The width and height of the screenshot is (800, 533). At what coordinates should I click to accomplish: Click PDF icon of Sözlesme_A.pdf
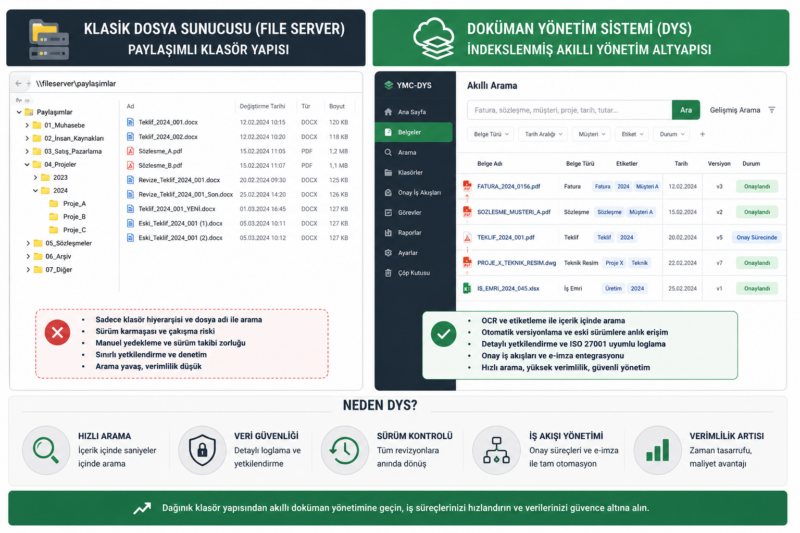tap(131, 151)
